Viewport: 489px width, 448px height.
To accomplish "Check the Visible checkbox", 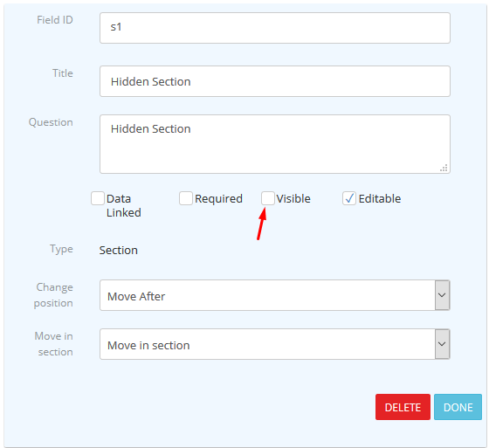I will 268,198.
